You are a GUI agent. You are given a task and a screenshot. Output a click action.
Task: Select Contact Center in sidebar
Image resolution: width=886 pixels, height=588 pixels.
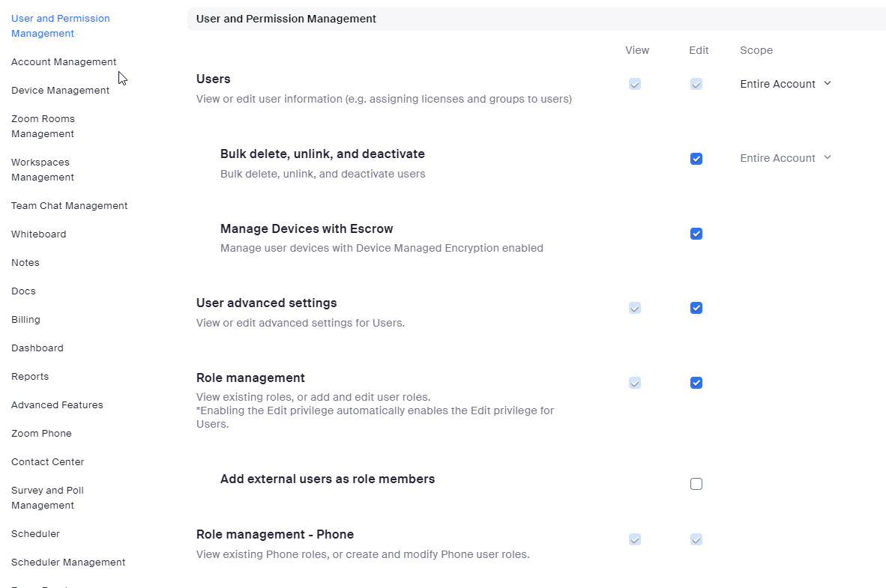[47, 462]
